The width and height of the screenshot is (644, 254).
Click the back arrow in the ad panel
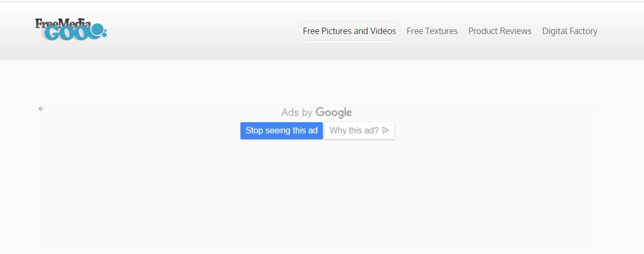tap(41, 109)
